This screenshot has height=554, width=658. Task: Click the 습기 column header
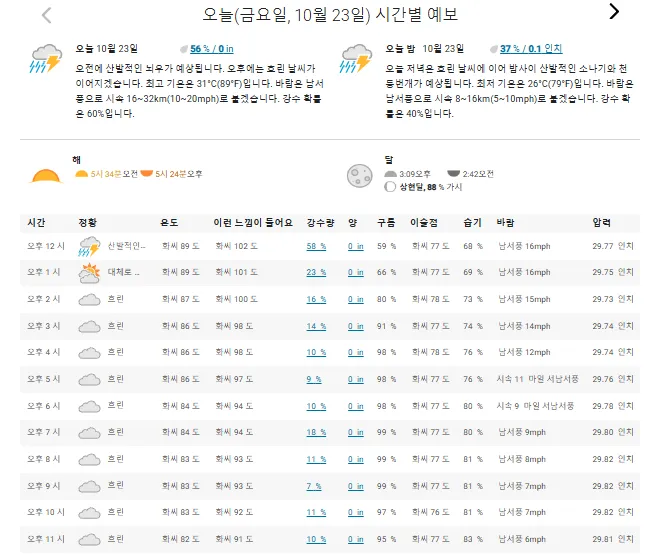coord(472,222)
